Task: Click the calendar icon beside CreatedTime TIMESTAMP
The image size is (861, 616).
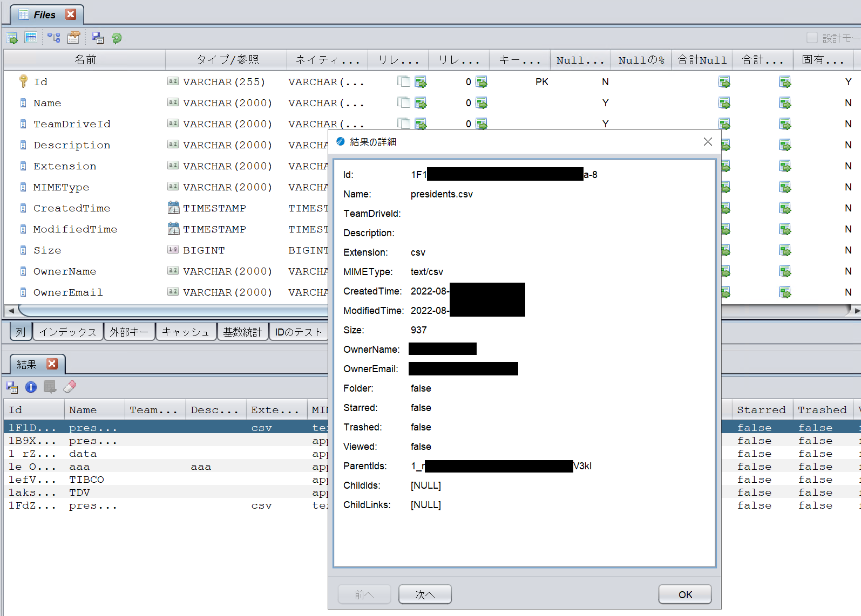Action: (x=173, y=208)
